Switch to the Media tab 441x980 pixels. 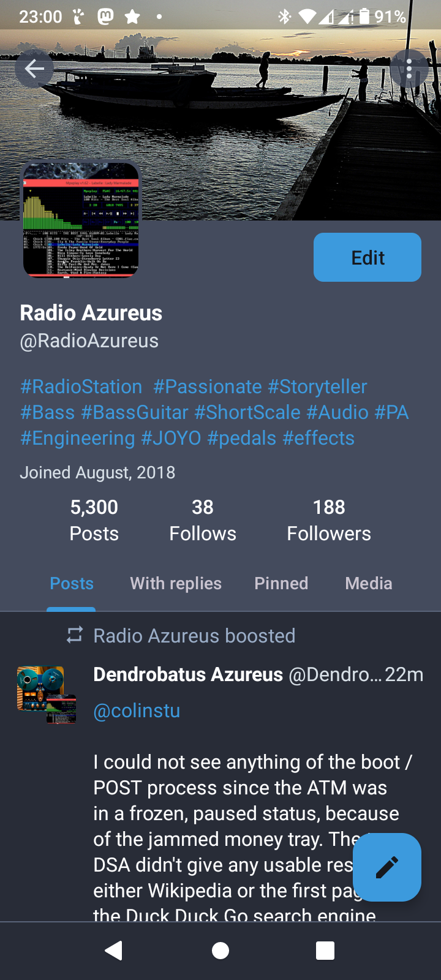[369, 583]
